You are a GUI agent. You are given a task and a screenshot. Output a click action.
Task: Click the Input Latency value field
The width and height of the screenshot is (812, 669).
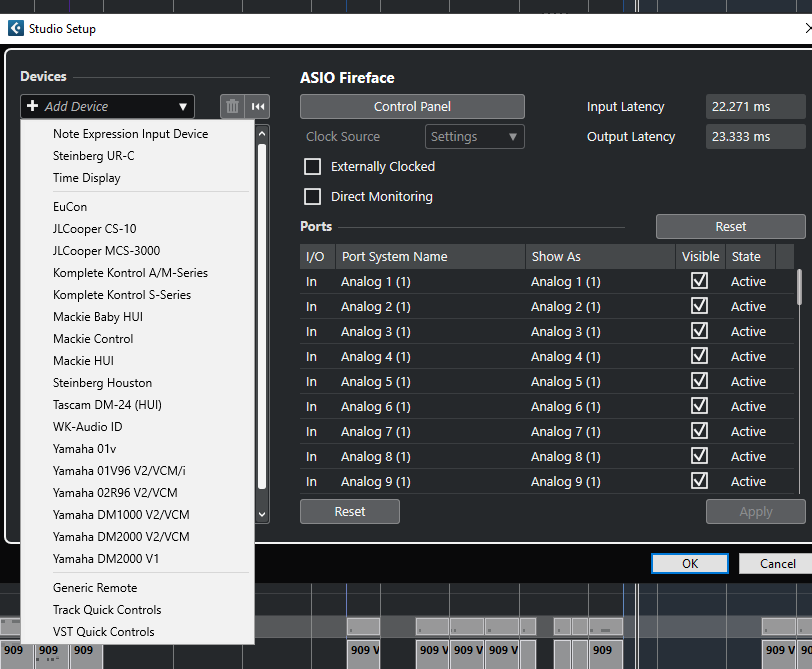point(755,107)
